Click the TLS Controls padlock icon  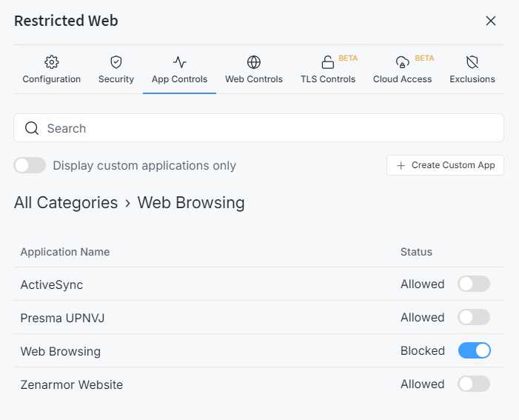pos(328,62)
